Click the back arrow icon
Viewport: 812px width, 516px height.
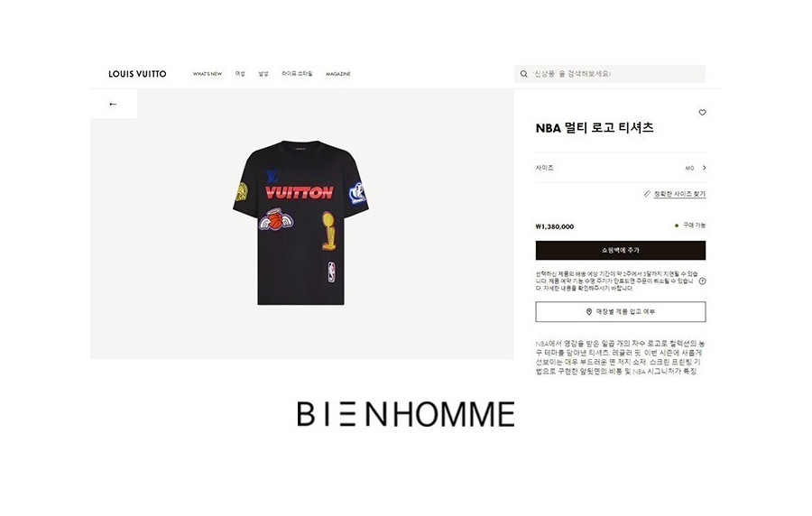coord(113,104)
